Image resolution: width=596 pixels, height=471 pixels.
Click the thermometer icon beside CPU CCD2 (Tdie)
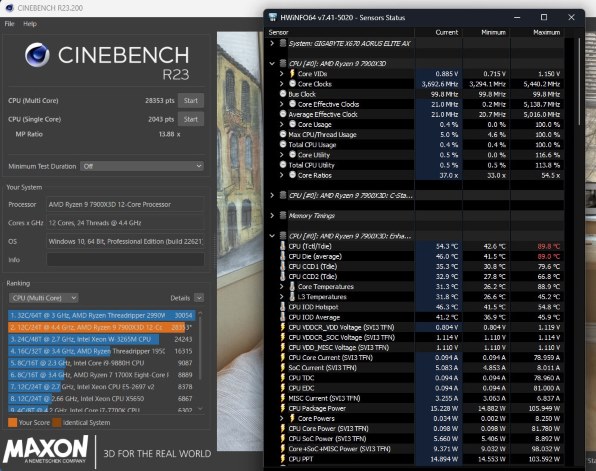[x=283, y=276]
